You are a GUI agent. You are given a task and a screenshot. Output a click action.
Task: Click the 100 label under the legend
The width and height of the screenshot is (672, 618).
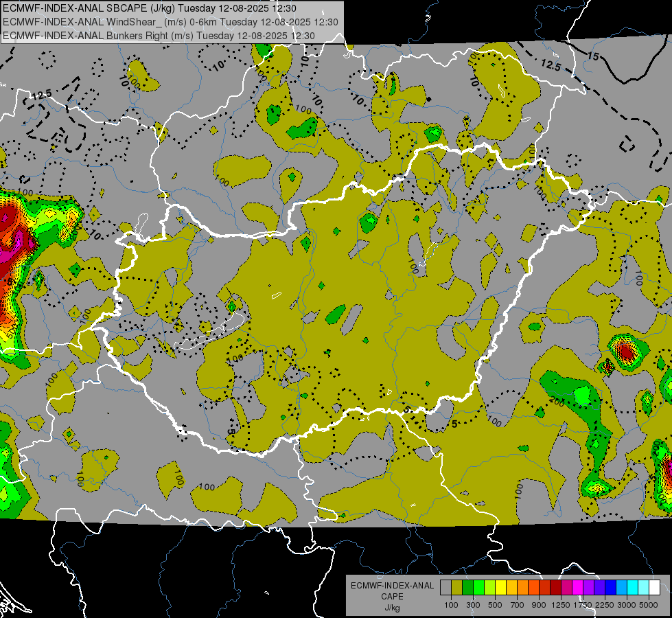coord(451,605)
